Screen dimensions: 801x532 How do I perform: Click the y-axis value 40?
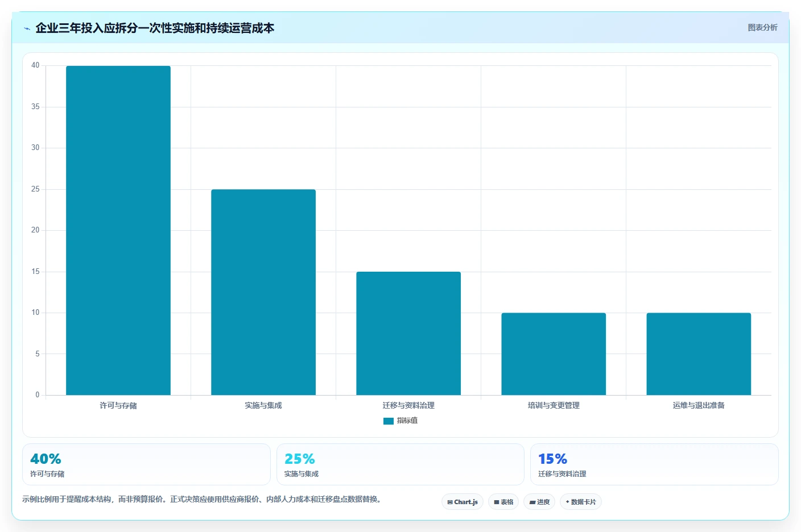coord(35,65)
